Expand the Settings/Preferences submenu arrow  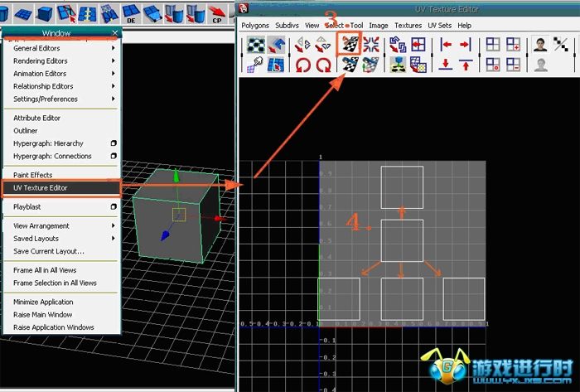(x=114, y=99)
